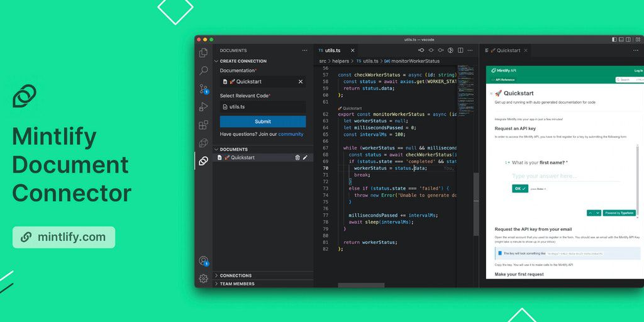Switch to the Quickstart preview tab
Image resolution: width=644 pixels, height=322 pixels.
click(x=508, y=50)
